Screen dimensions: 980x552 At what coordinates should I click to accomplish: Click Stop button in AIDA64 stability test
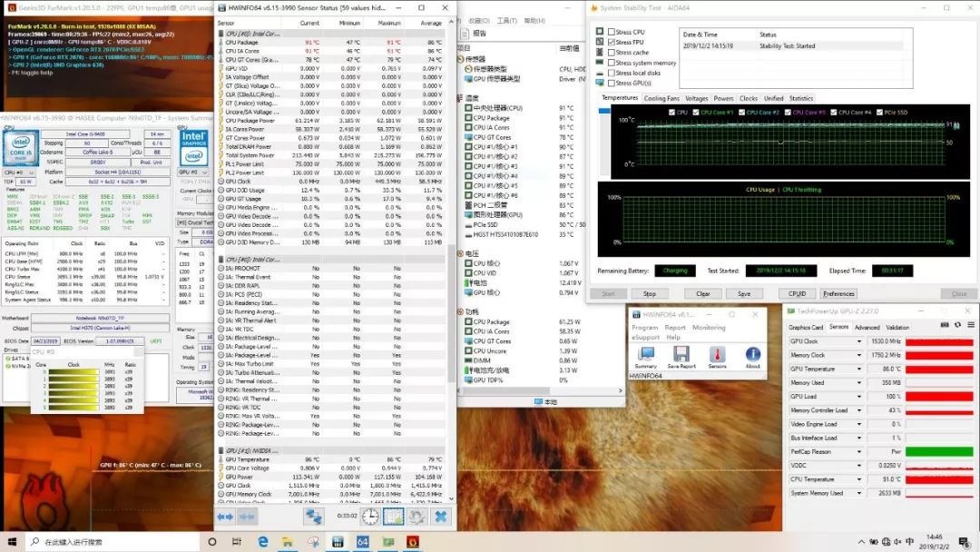(650, 293)
